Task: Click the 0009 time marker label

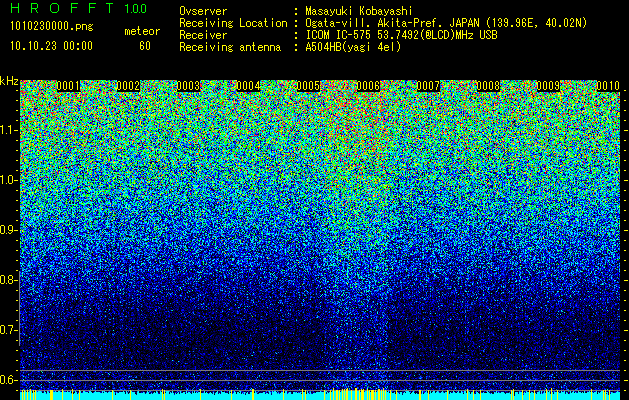Action: 548,86
